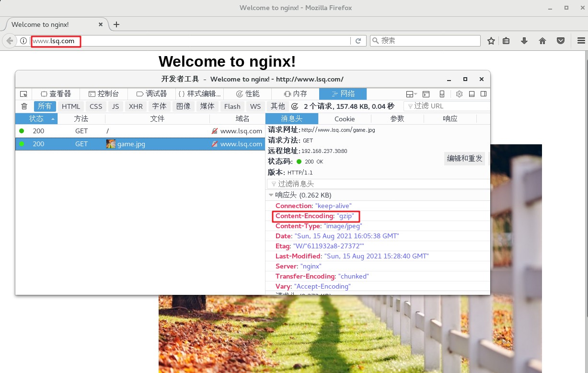588x373 pixels.
Task: Sort requests by the 状态 column header
Action: pos(36,119)
